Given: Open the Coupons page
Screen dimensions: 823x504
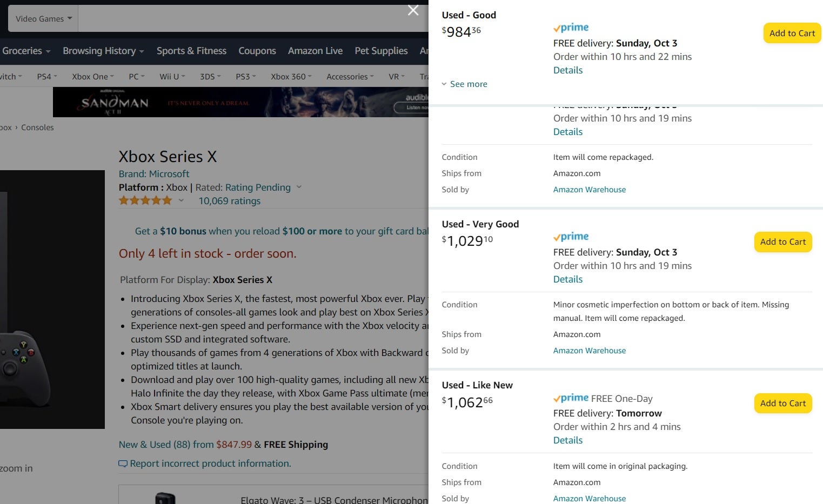Looking at the screenshot, I should pyautogui.click(x=257, y=50).
